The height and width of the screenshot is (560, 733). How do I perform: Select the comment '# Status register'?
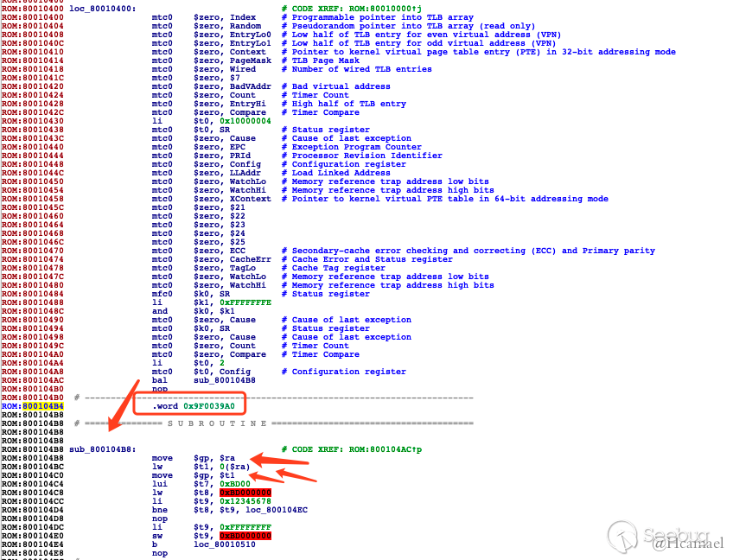tap(324, 129)
